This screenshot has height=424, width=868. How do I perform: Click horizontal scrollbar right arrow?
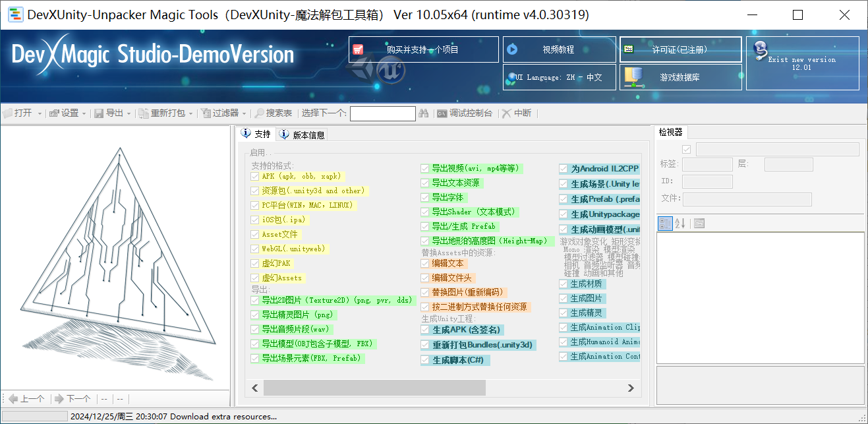click(x=631, y=388)
